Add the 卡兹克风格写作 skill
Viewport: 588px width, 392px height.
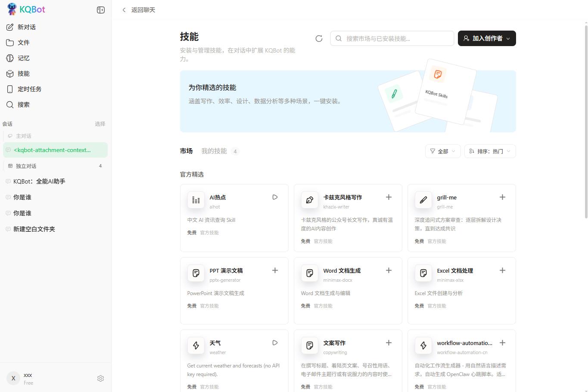[x=389, y=197]
